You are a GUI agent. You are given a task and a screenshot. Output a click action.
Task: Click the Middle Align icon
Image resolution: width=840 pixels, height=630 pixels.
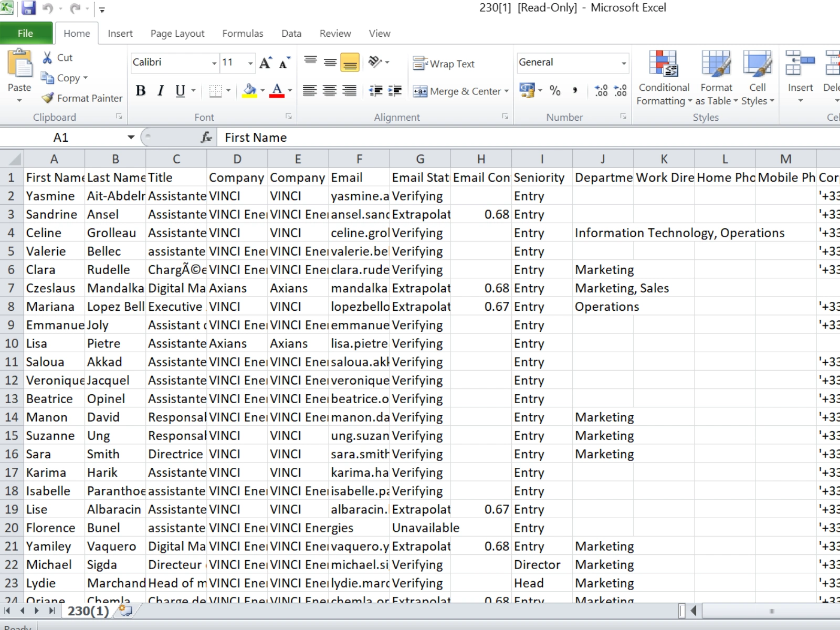point(330,62)
